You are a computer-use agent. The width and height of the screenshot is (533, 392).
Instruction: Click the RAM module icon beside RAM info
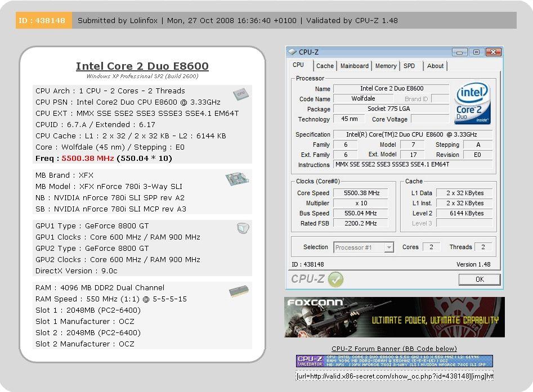(x=239, y=291)
